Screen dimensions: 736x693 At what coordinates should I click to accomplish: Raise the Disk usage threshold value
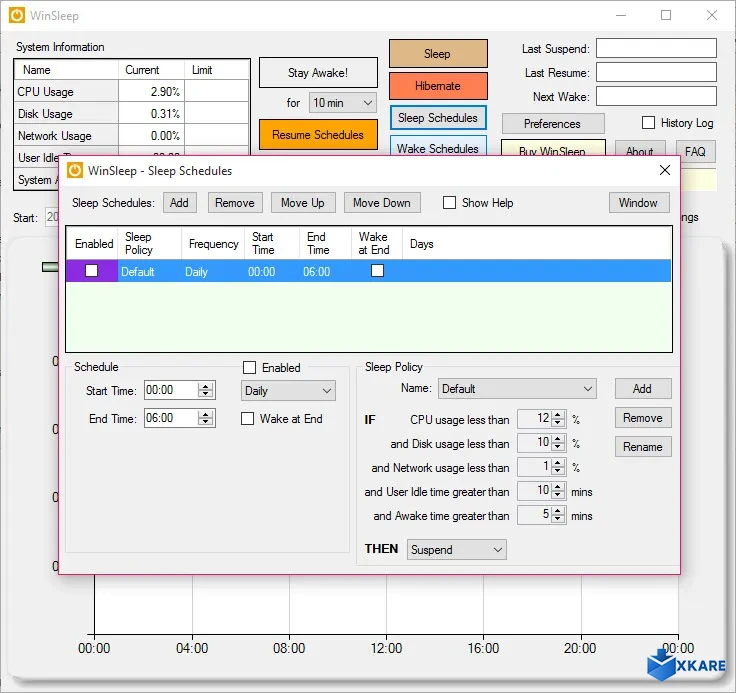(558, 439)
